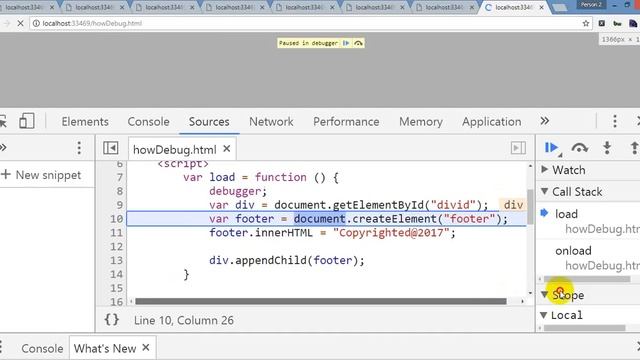Close the What's New drawer tab
Screen dimensions: 640x360
146,348
